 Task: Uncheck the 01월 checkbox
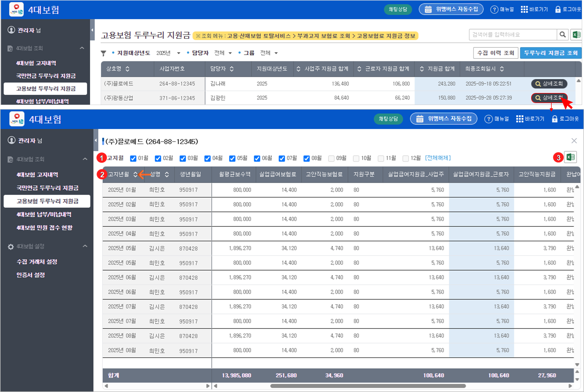point(133,158)
